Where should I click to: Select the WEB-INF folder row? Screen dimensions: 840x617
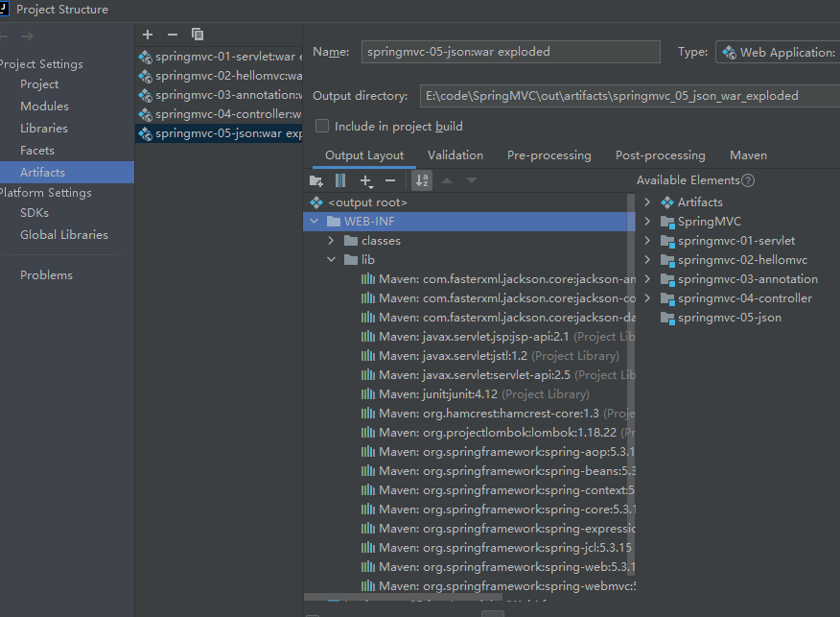tap(469, 222)
